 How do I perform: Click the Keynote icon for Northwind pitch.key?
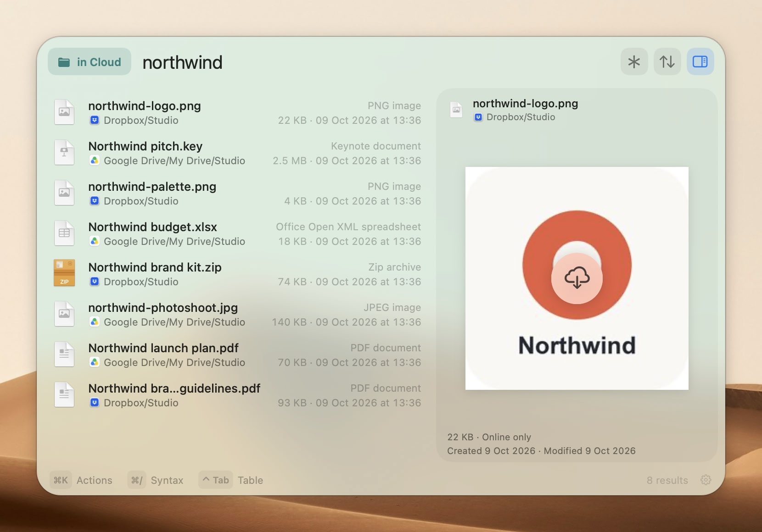(x=64, y=153)
